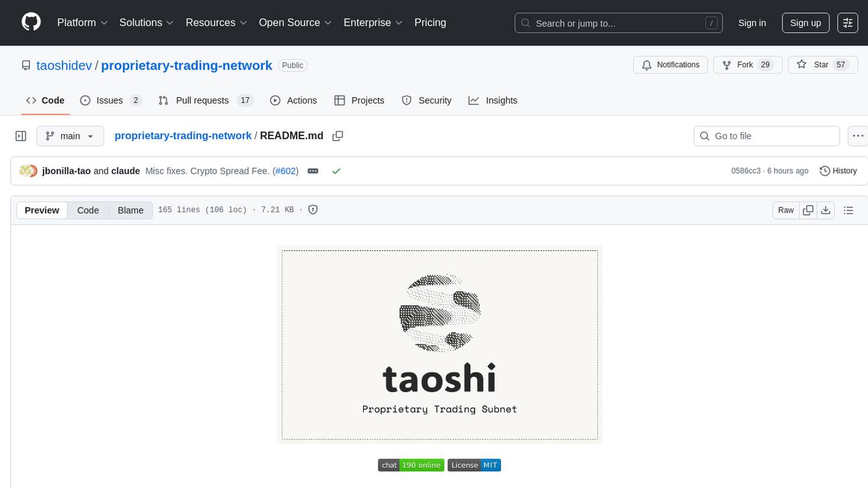Viewport: 868px width, 488px height.
Task: Open the main branch selector
Action: tap(70, 136)
